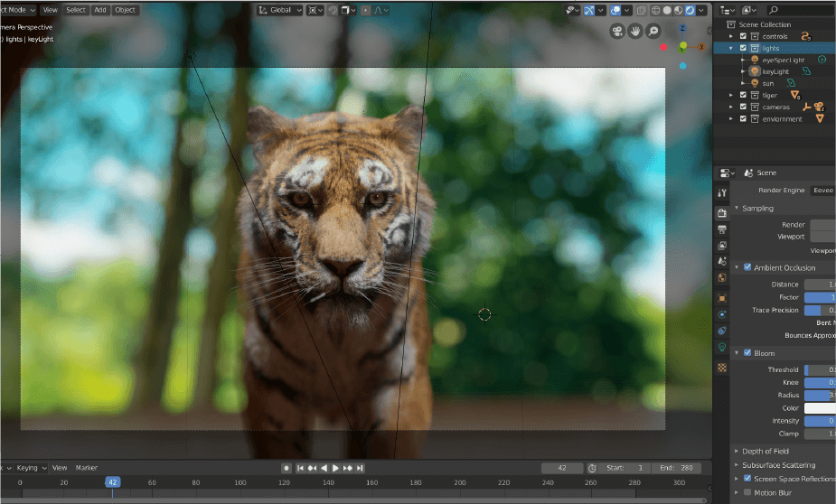This screenshot has width=836, height=504.
Task: Switch to rendered viewport shading mode
Action: click(x=690, y=10)
